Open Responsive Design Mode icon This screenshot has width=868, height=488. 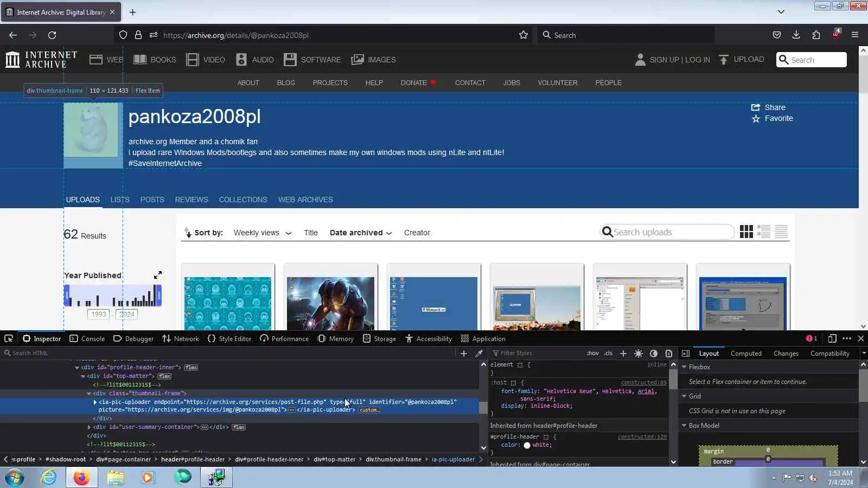(832, 338)
